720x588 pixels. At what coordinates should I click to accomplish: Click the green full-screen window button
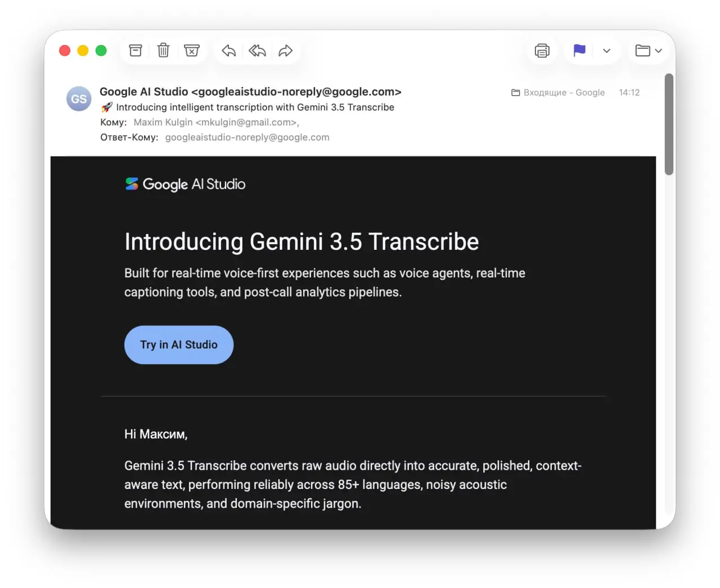pos(101,51)
